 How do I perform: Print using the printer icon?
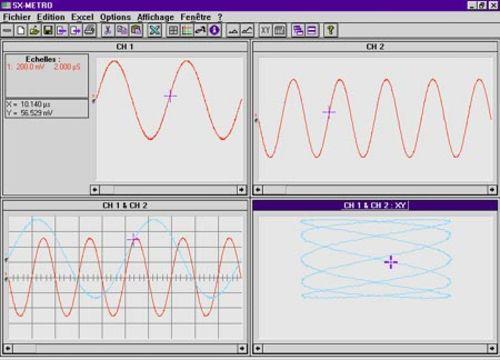(89, 30)
